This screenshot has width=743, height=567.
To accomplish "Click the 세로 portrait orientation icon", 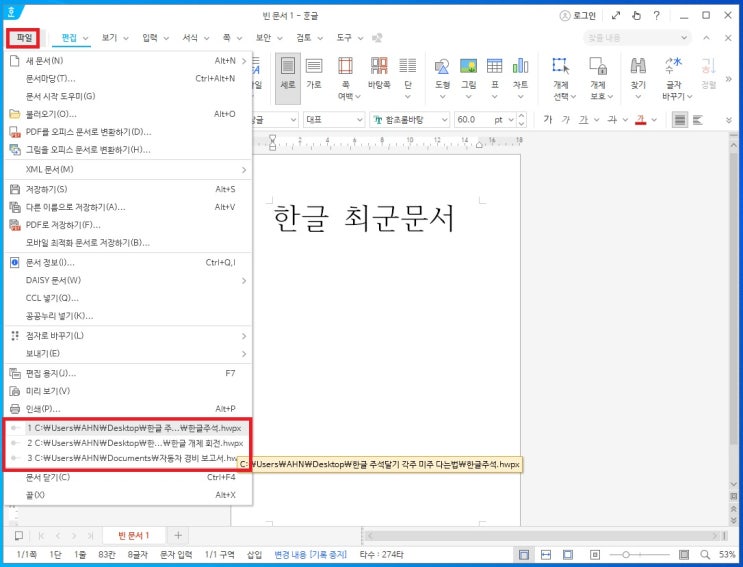I will (x=288, y=66).
